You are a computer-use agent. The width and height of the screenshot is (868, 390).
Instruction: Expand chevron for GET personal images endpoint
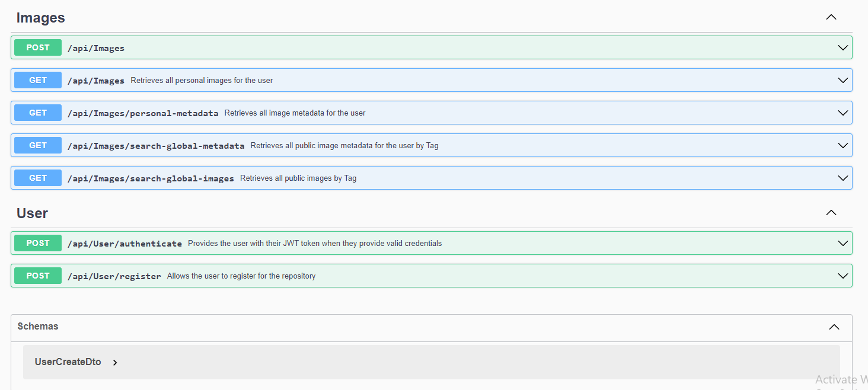[843, 80]
